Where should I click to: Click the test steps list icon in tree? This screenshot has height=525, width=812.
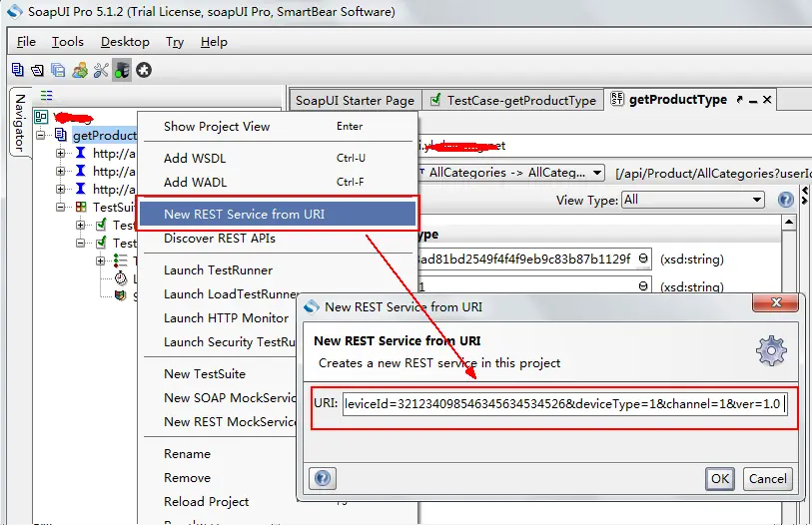pyautogui.click(x=121, y=261)
